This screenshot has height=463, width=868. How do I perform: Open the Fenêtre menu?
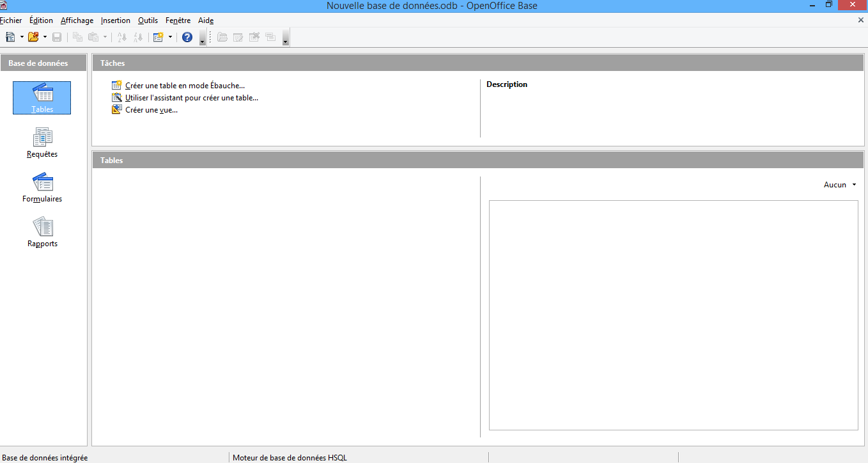click(x=178, y=20)
